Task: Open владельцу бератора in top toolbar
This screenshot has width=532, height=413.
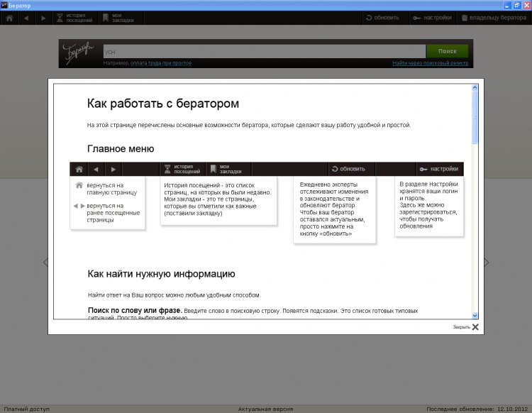Action: pos(494,18)
